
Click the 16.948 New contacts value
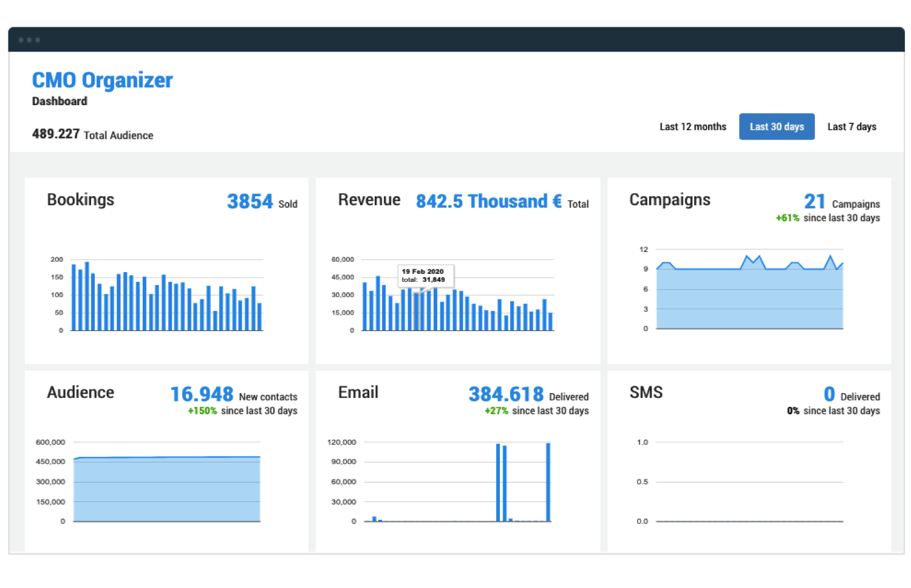point(234,395)
